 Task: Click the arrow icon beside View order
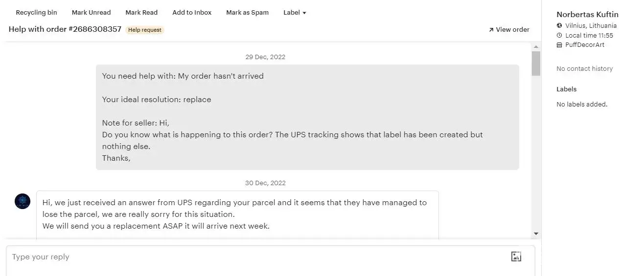coord(491,30)
